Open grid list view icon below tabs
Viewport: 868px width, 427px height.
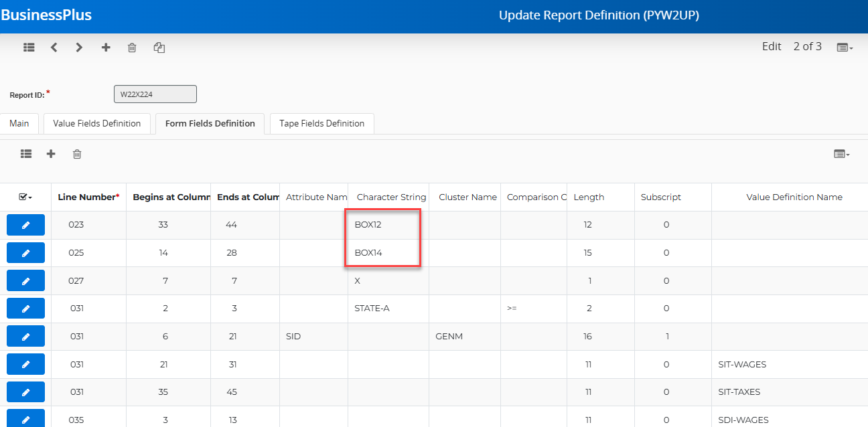(x=26, y=154)
